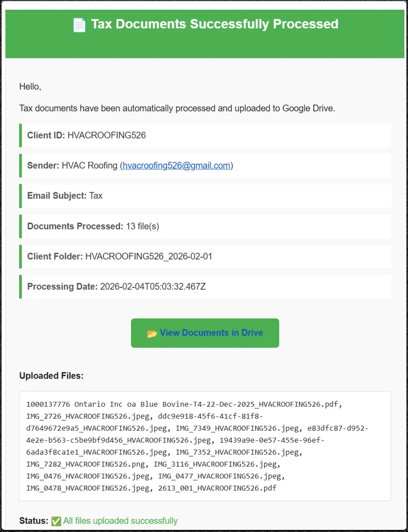
Task: Click file name 'IMG_0476_HVACROOFING526.jpeg'
Action: (x=88, y=476)
